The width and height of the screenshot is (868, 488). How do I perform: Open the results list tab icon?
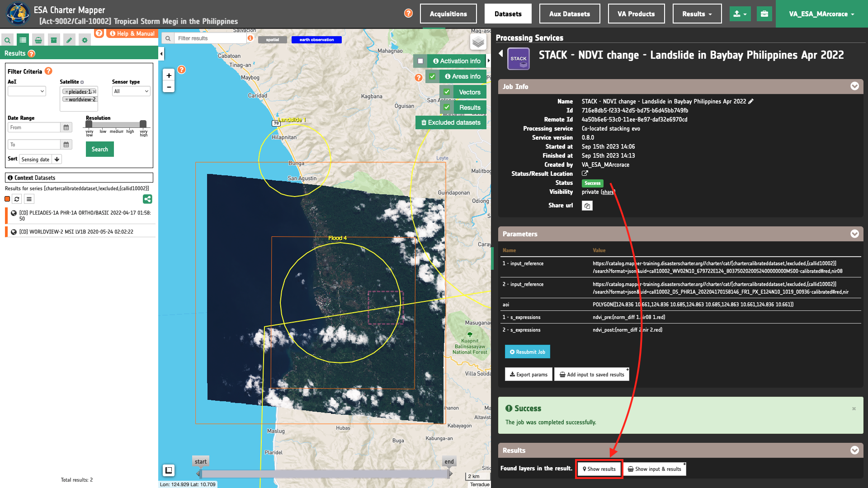[x=23, y=40]
